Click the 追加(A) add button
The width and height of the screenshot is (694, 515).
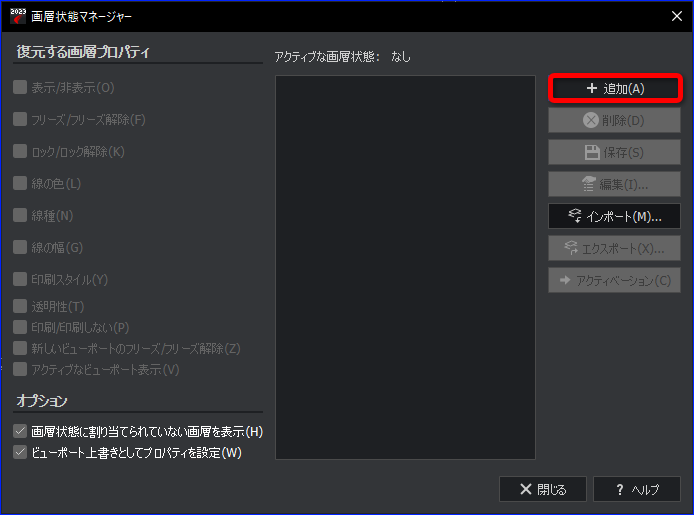(615, 88)
